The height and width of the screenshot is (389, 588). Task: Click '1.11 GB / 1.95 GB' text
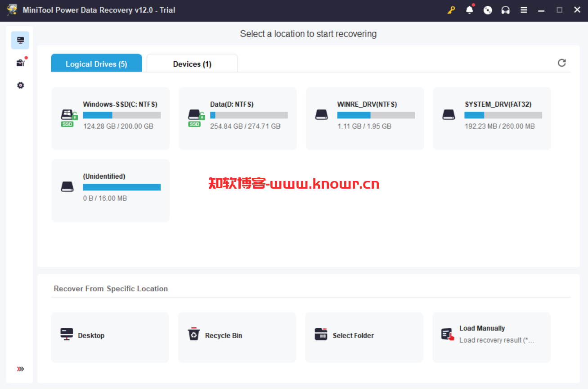(x=364, y=127)
